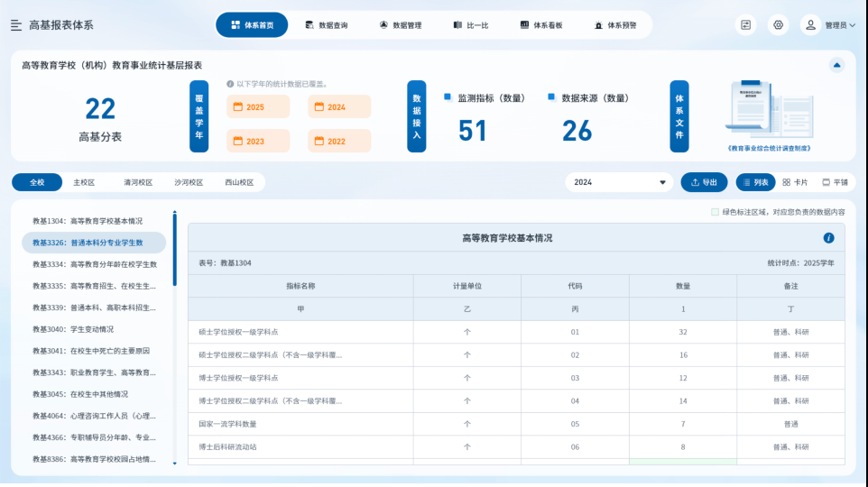Select the 2022 covered school year
868x487 pixels.
(x=339, y=141)
